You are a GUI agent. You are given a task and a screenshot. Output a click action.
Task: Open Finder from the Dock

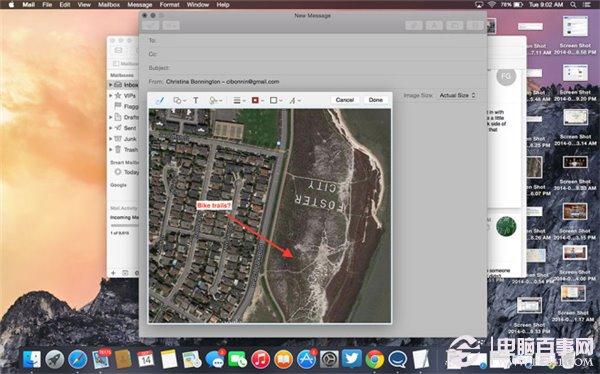pos(32,359)
